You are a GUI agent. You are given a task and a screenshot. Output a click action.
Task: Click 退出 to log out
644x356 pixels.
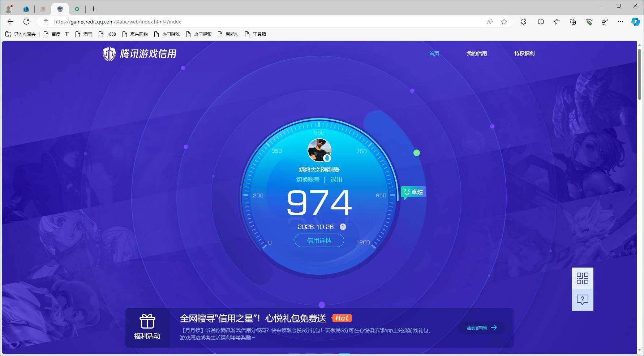(336, 179)
